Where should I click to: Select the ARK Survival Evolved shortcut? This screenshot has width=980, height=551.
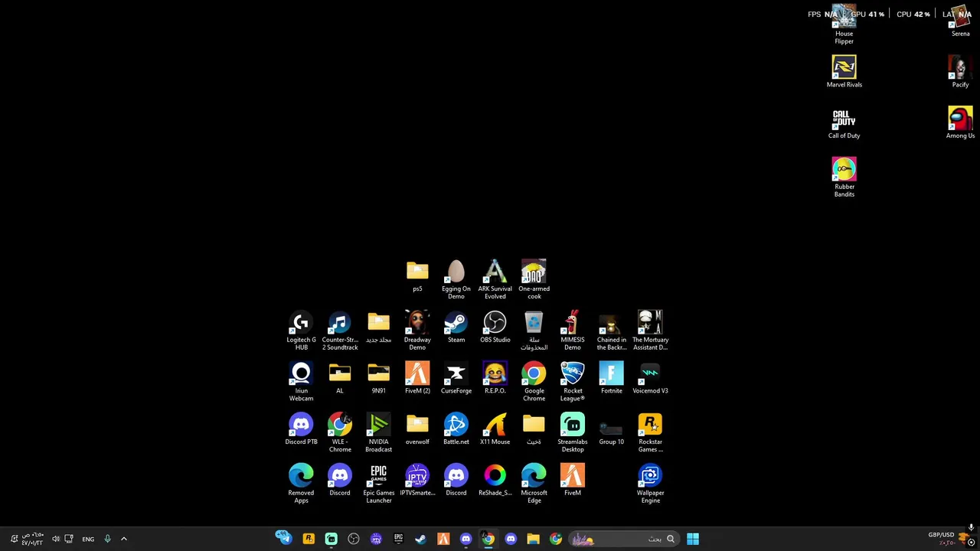[495, 279]
